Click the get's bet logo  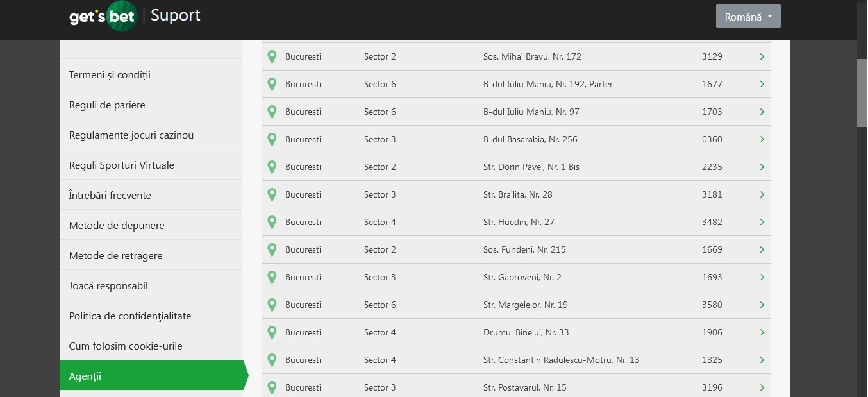point(103,16)
